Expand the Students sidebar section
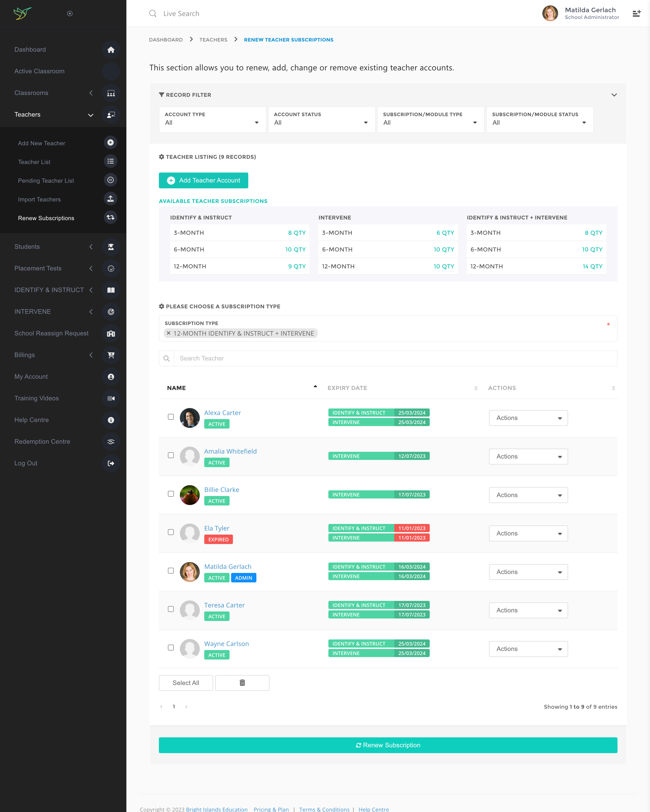 click(x=91, y=247)
